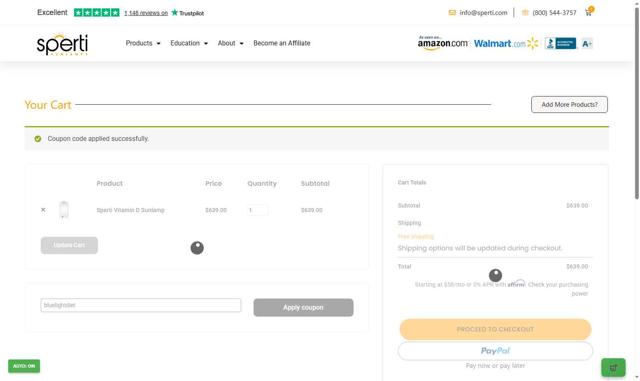Click the 'Your Cart' heading
Screen dimensions: 640x381
tap(48, 105)
